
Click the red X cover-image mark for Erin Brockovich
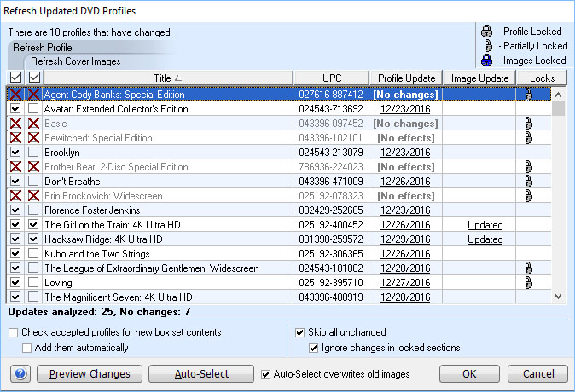click(x=33, y=196)
